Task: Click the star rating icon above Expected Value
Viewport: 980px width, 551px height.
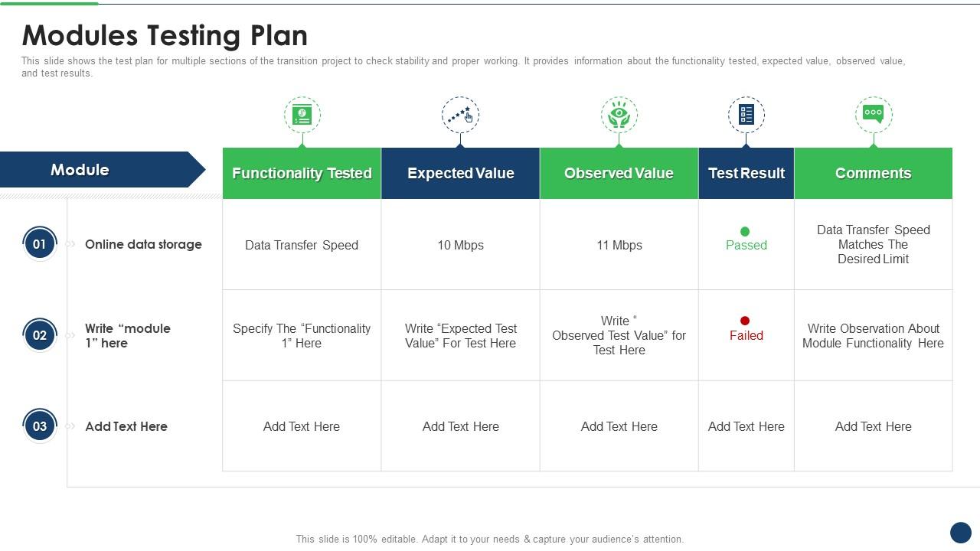Action: point(460,115)
